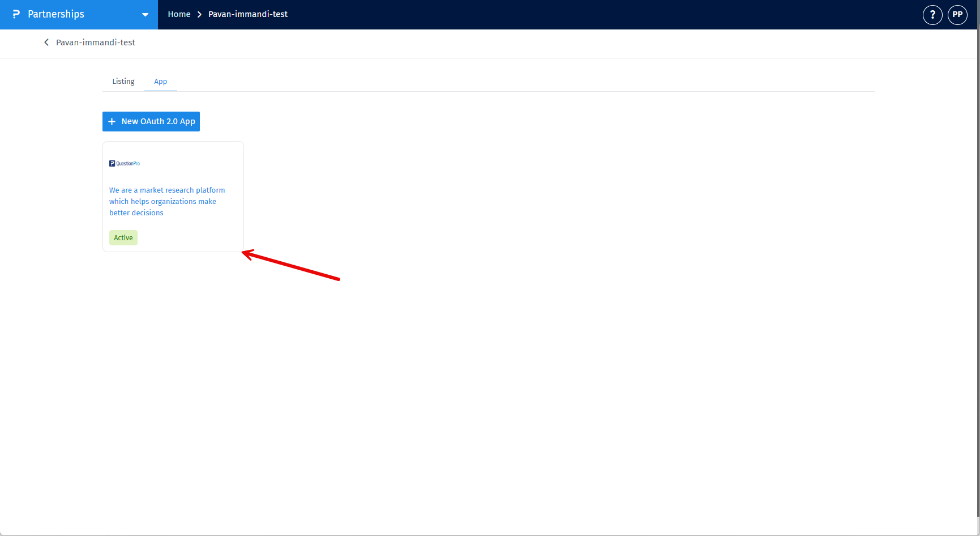Open the market research platform description link
The image size is (980, 536).
167,201
